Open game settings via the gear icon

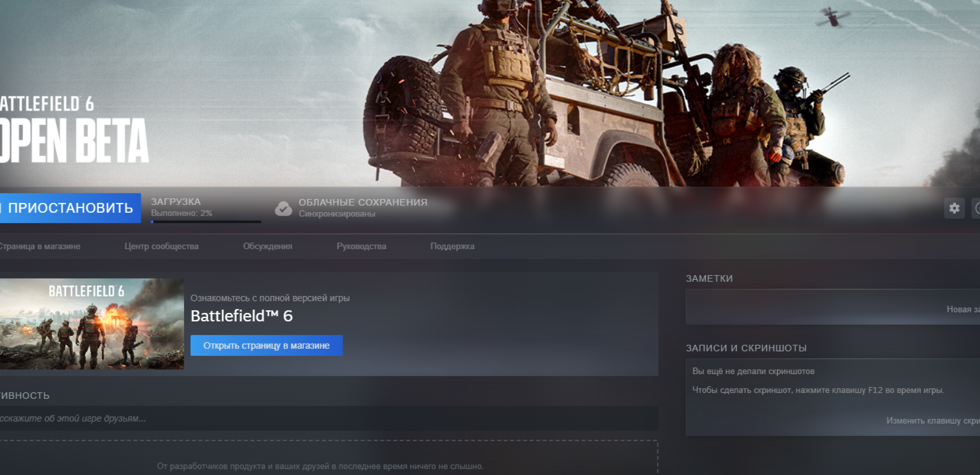tap(954, 208)
